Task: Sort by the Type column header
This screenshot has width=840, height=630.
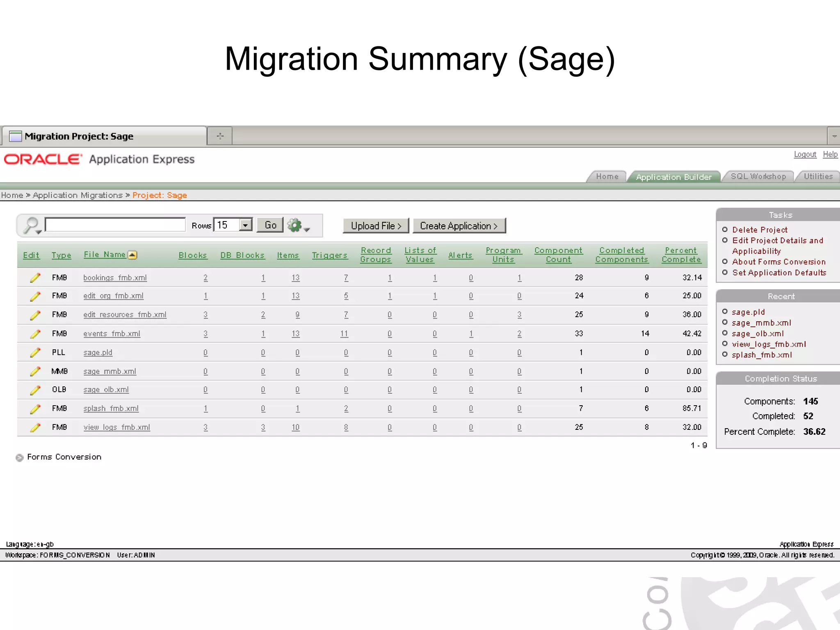Action: click(61, 255)
